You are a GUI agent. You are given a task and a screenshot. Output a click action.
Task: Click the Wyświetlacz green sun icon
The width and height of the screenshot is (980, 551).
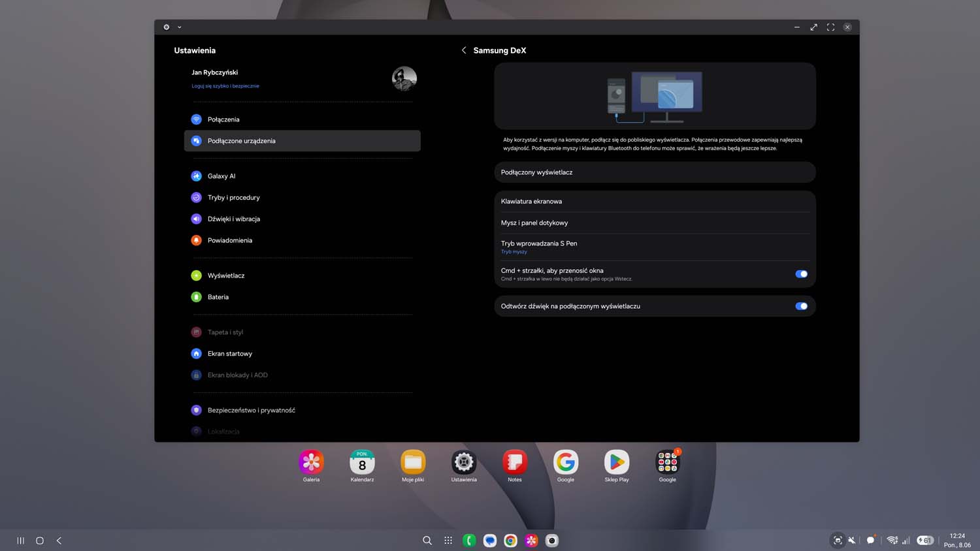click(196, 276)
